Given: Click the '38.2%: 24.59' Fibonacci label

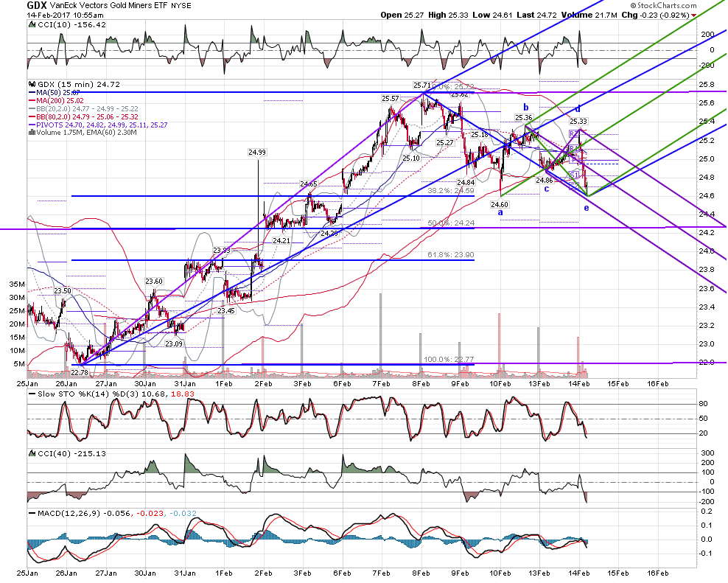Looking at the screenshot, I should [451, 190].
